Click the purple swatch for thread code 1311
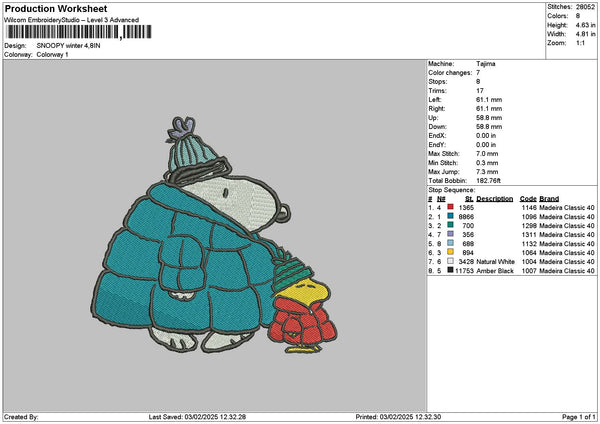600x424 pixels. point(450,234)
